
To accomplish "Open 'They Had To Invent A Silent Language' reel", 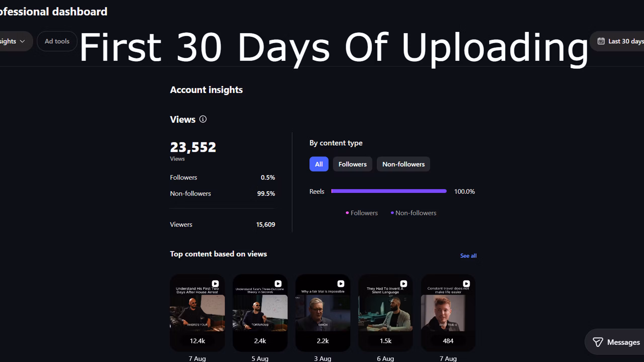I will click(x=385, y=313).
